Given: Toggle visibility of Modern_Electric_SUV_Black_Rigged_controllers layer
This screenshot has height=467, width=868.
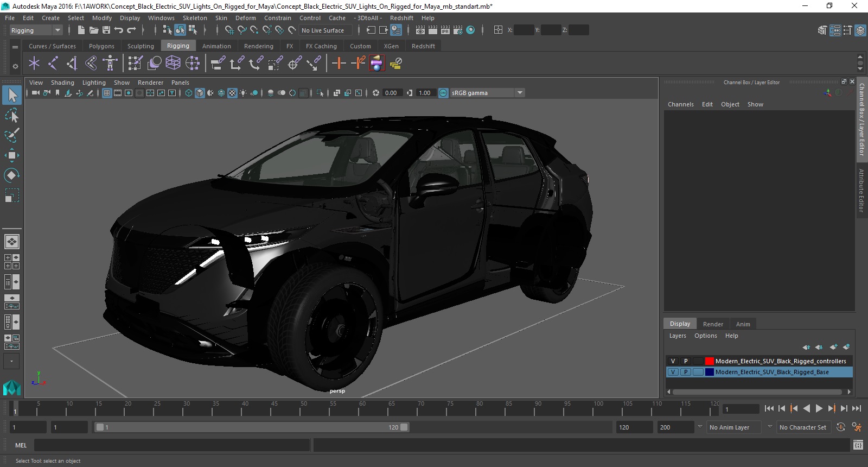Looking at the screenshot, I should tap(673, 361).
